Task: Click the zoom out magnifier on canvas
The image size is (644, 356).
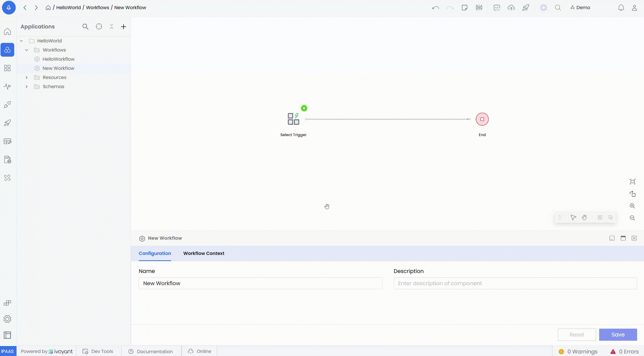Action: (x=632, y=218)
